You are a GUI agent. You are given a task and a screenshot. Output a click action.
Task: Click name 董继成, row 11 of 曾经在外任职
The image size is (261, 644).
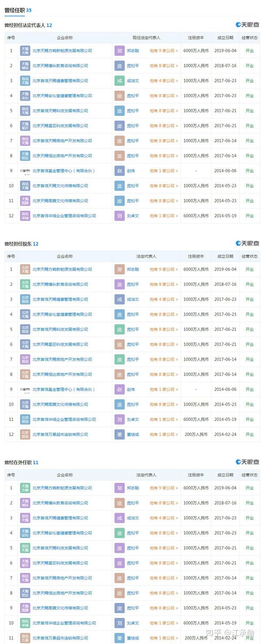[133, 638]
